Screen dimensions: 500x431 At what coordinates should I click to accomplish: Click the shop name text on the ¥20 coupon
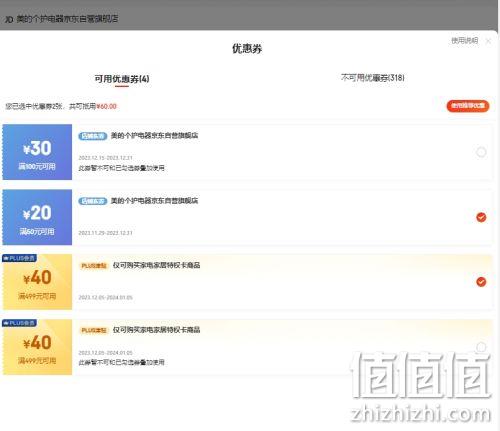[x=154, y=201]
